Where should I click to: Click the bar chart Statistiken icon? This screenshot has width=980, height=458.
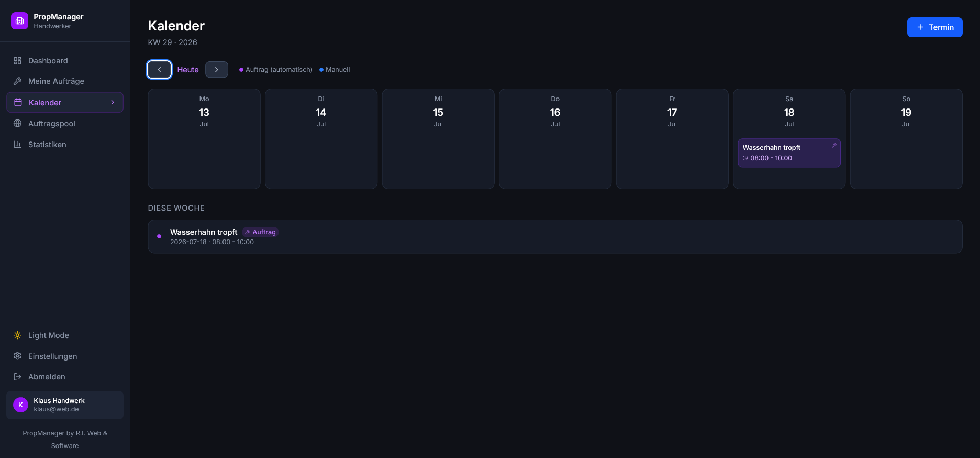pyautogui.click(x=17, y=145)
